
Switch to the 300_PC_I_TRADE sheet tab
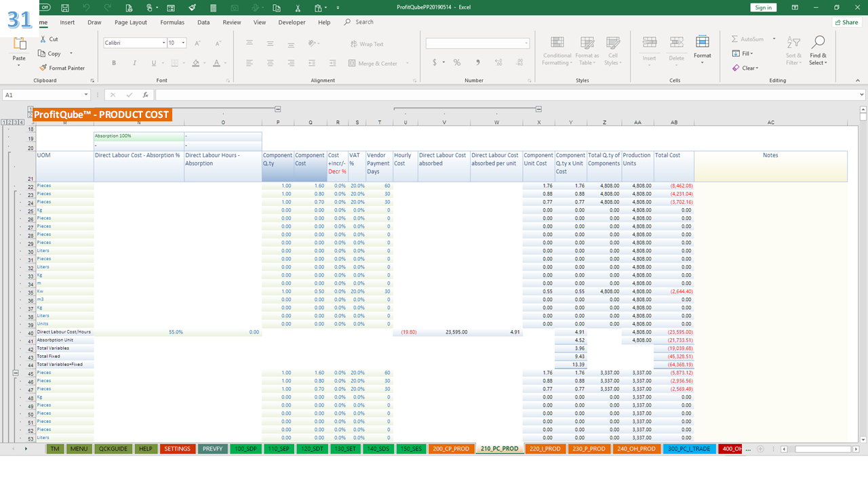[689, 449]
